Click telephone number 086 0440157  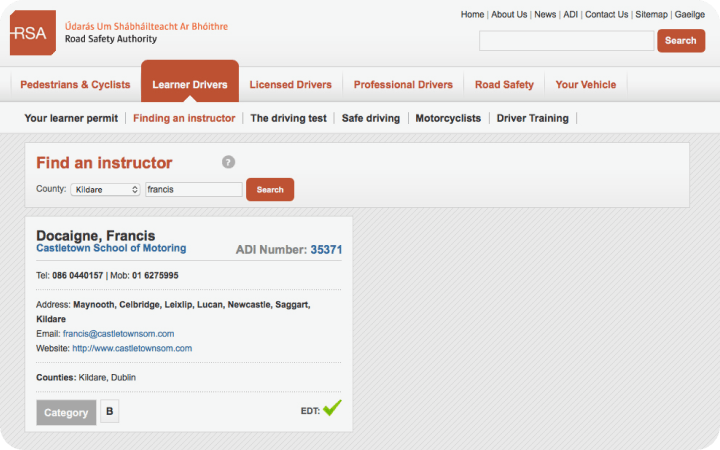coord(78,276)
